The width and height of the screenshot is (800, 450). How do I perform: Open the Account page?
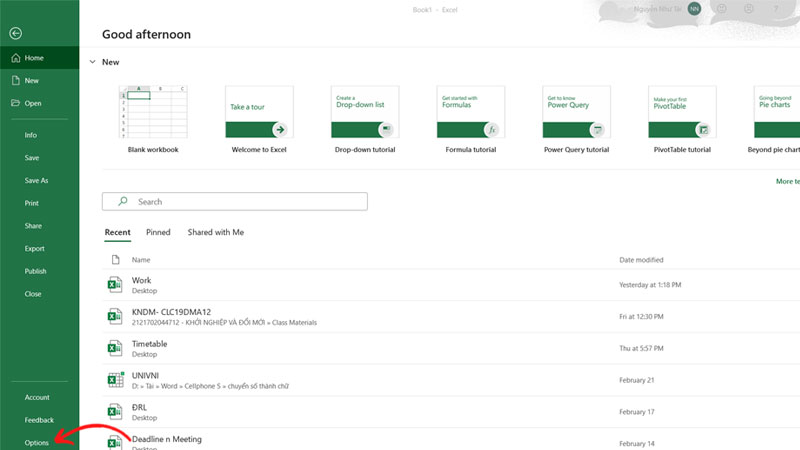coord(37,397)
